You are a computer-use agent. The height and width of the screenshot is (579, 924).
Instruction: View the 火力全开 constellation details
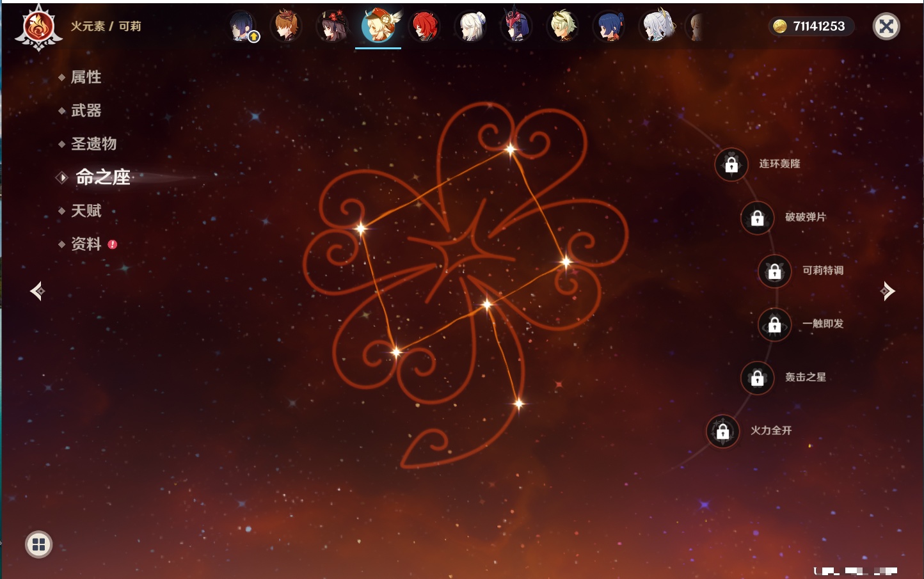(x=771, y=431)
